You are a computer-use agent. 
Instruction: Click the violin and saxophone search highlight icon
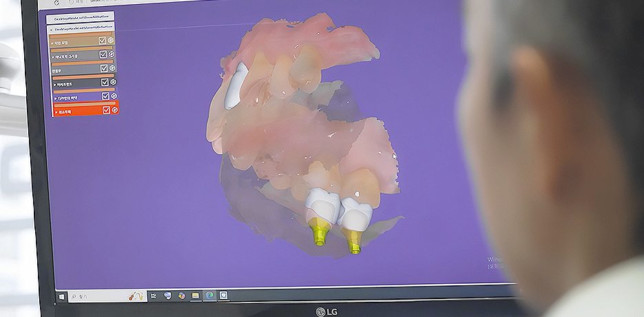pos(136,296)
